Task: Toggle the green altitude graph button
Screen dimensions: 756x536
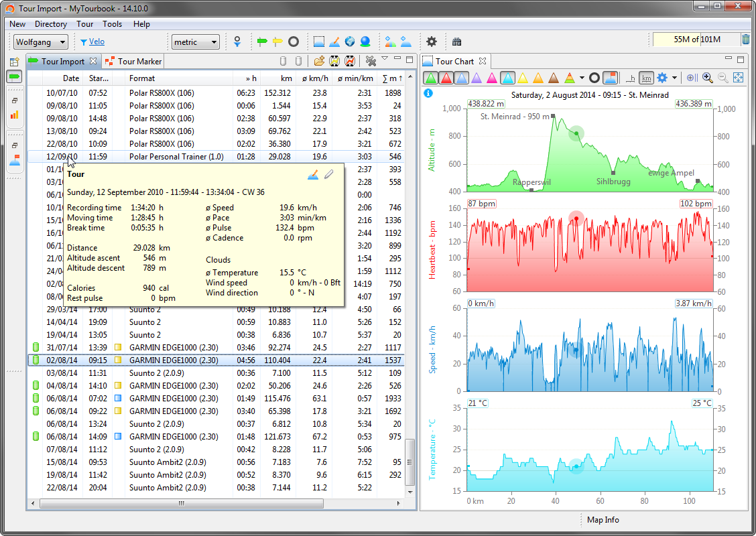Action: click(431, 78)
